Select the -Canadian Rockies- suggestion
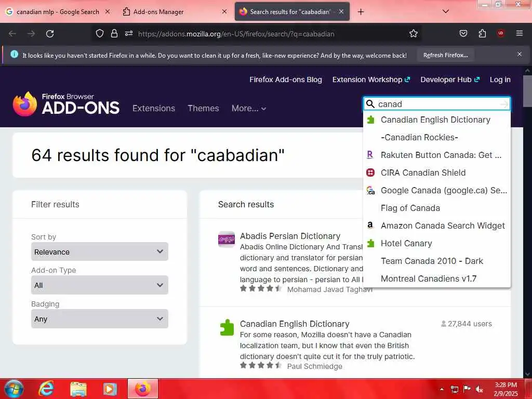This screenshot has height=399, width=532. click(437, 137)
